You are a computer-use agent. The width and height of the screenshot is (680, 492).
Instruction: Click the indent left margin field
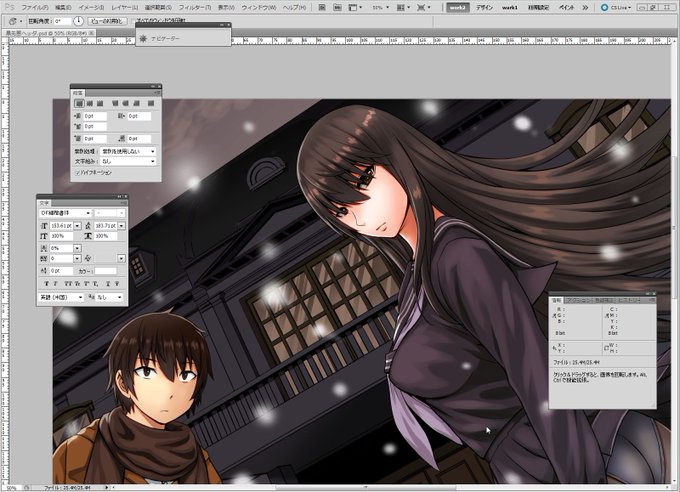click(95, 116)
